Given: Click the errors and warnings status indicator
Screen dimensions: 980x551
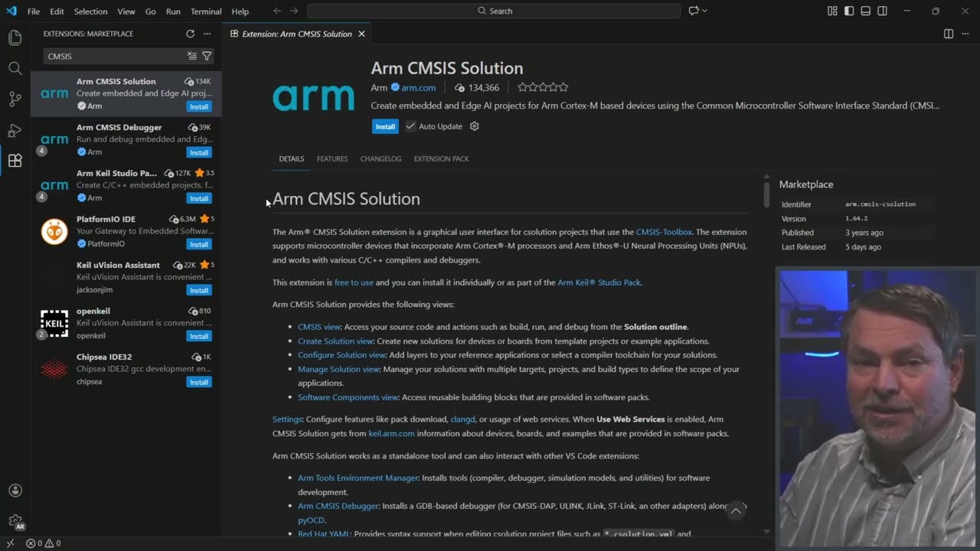Looking at the screenshot, I should click(x=43, y=543).
